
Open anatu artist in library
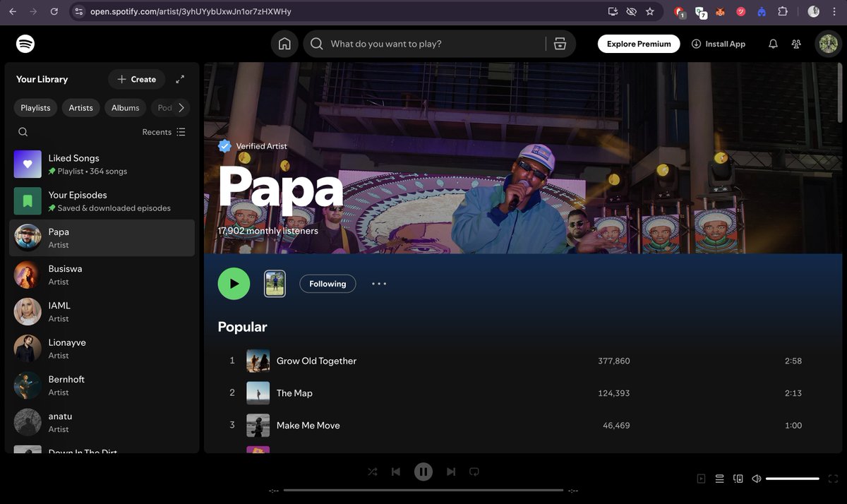(x=102, y=422)
